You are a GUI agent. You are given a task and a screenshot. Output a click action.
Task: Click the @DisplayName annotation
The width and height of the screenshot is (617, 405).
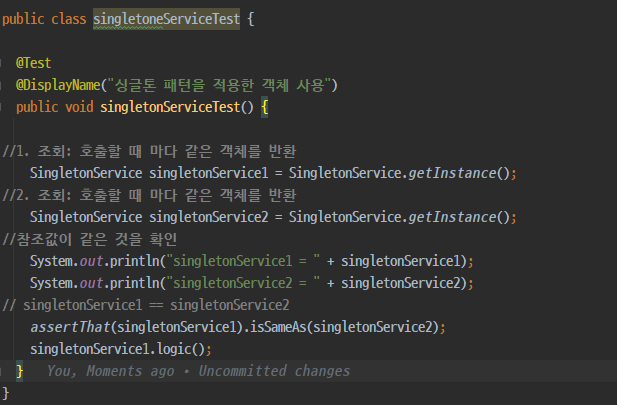(58, 85)
